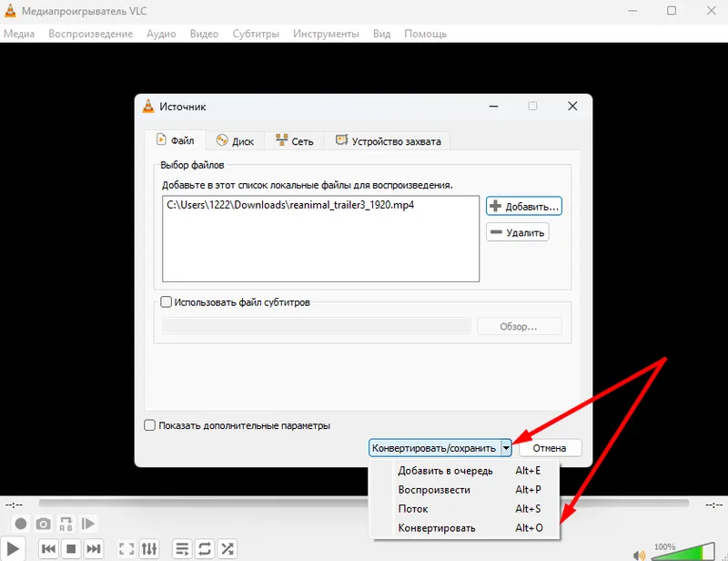728x561 pixels.
Task: Open the Аудио menu
Action: tap(161, 34)
